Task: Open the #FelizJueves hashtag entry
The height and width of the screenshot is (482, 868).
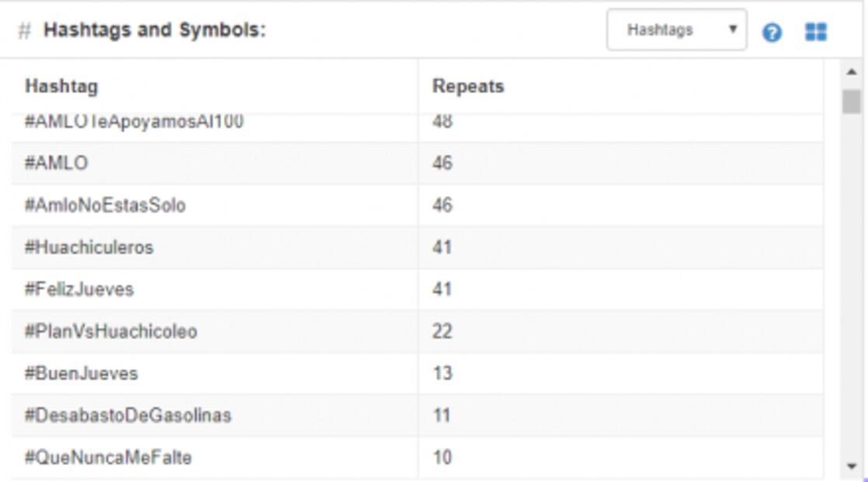Action: 79,289
